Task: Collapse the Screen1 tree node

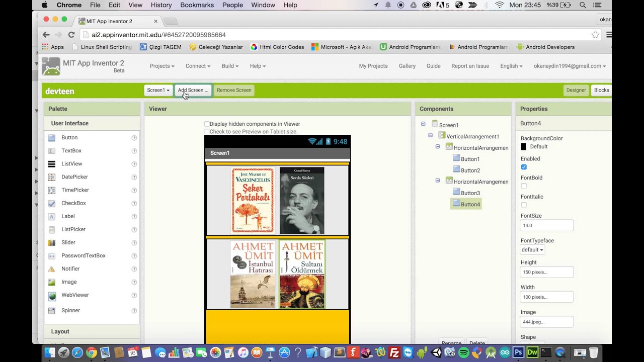Action: coord(423,124)
